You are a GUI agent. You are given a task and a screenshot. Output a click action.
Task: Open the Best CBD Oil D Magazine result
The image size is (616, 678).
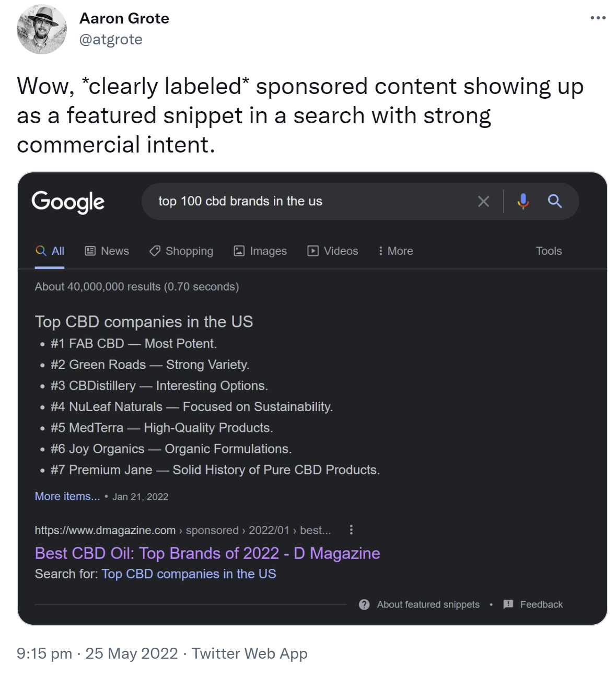[206, 553]
